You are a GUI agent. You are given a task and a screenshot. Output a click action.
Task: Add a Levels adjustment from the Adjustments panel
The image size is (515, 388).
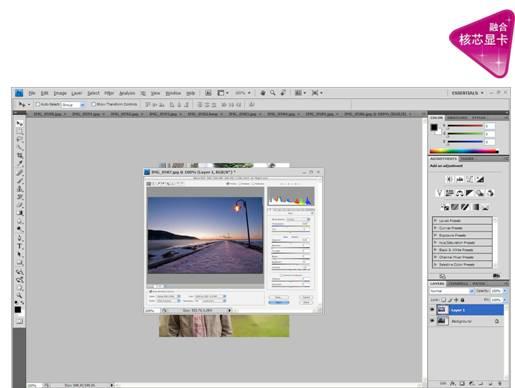point(460,179)
